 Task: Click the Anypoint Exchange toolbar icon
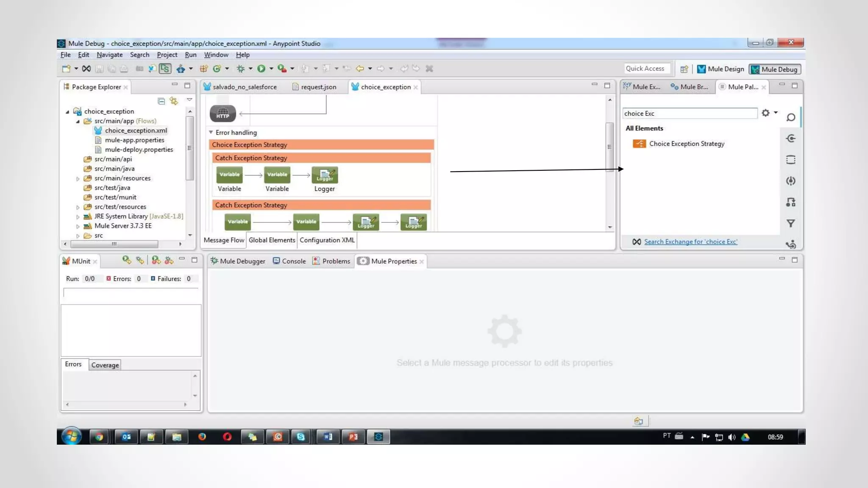tap(86, 69)
